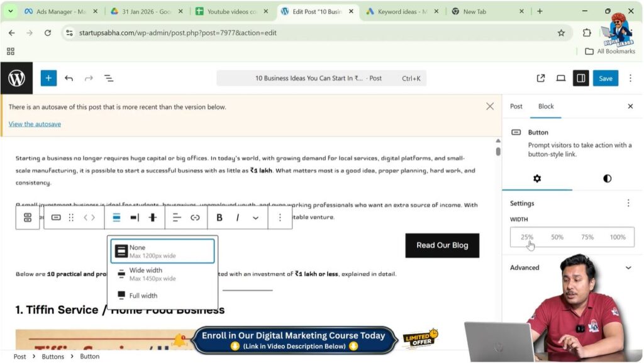This screenshot has height=363, width=644.
Task: Expand the Advanced section in Block settings
Action: 524,267
